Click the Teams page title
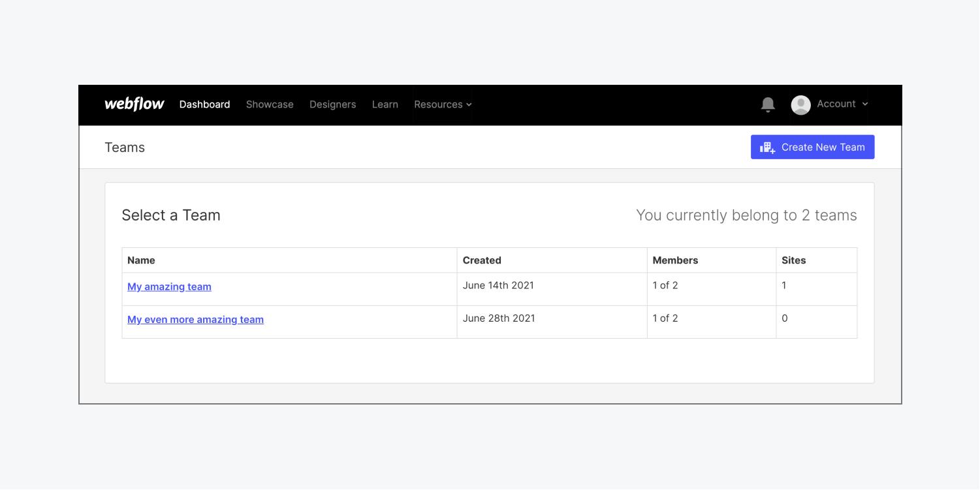The height and width of the screenshot is (490, 980). coord(125,147)
